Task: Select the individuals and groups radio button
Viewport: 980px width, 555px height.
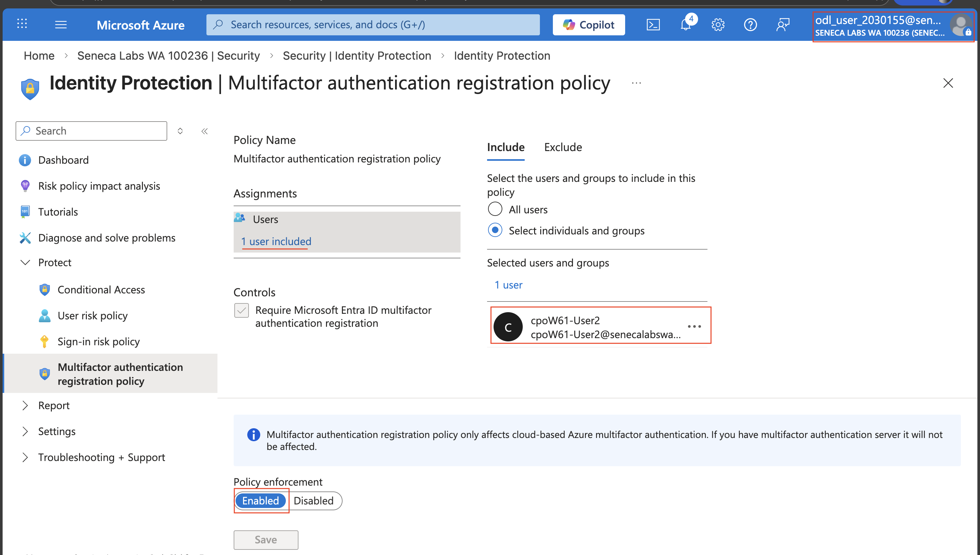Action: [x=495, y=230]
